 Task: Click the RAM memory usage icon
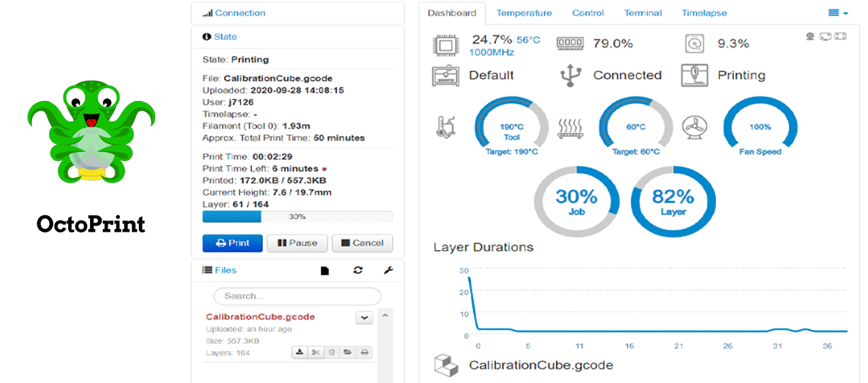(x=570, y=43)
